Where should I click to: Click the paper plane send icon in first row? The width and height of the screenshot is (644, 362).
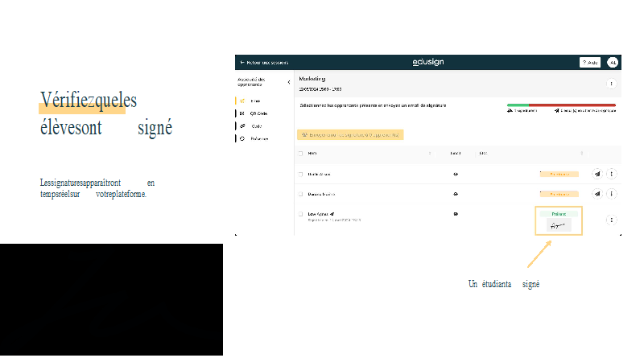click(x=597, y=173)
